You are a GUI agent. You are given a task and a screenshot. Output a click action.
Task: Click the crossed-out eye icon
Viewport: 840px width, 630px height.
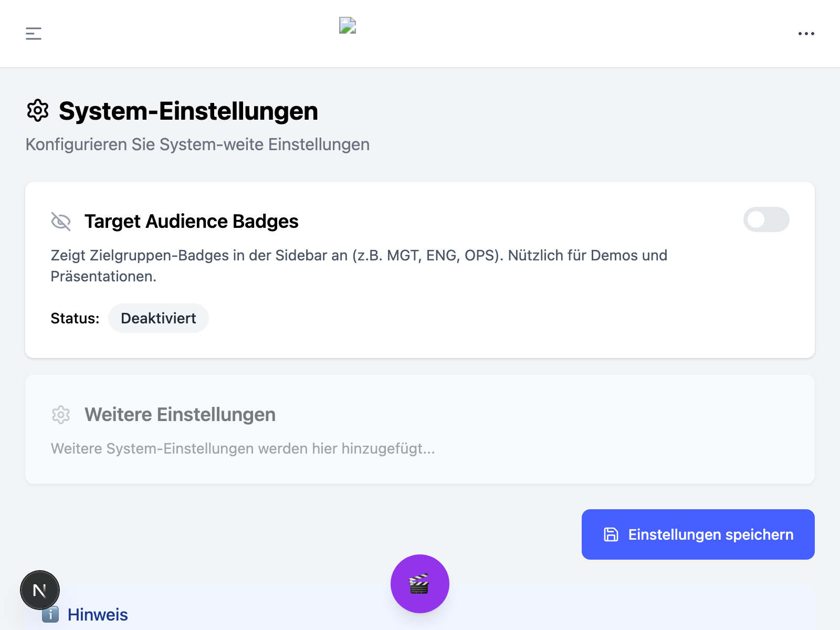[x=61, y=222]
